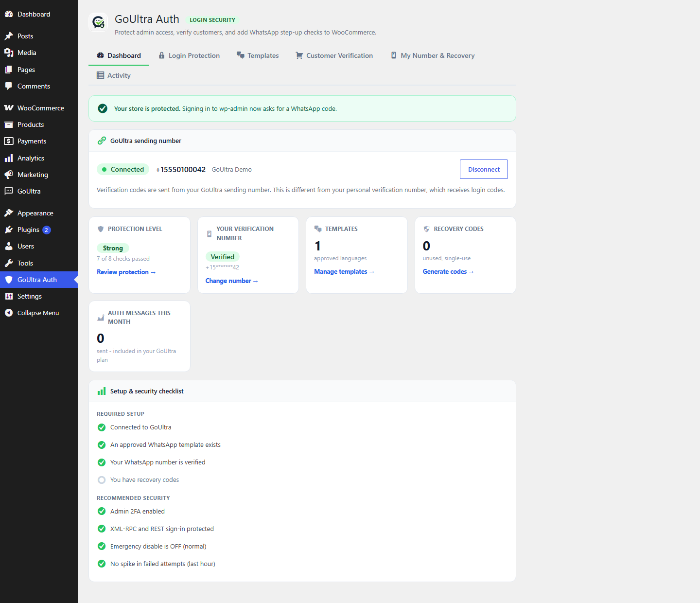Click the Connected status badge
Image resolution: width=700 pixels, height=603 pixels.
pos(123,169)
